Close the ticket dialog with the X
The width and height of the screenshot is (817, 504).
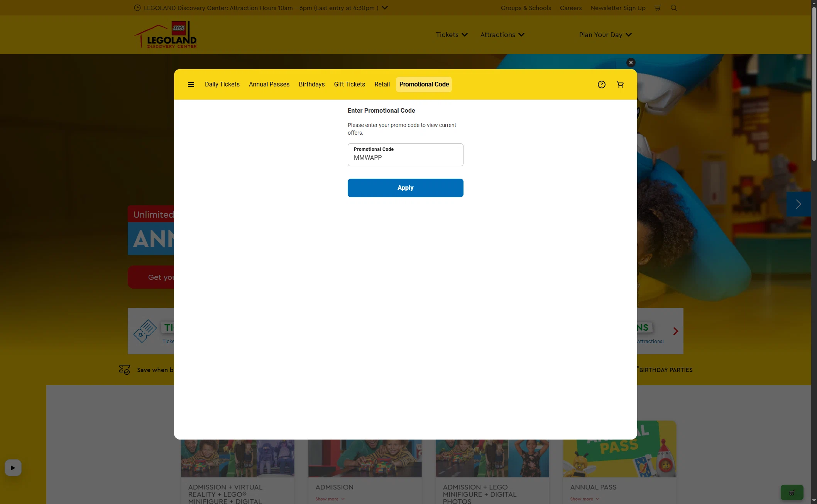click(x=631, y=63)
